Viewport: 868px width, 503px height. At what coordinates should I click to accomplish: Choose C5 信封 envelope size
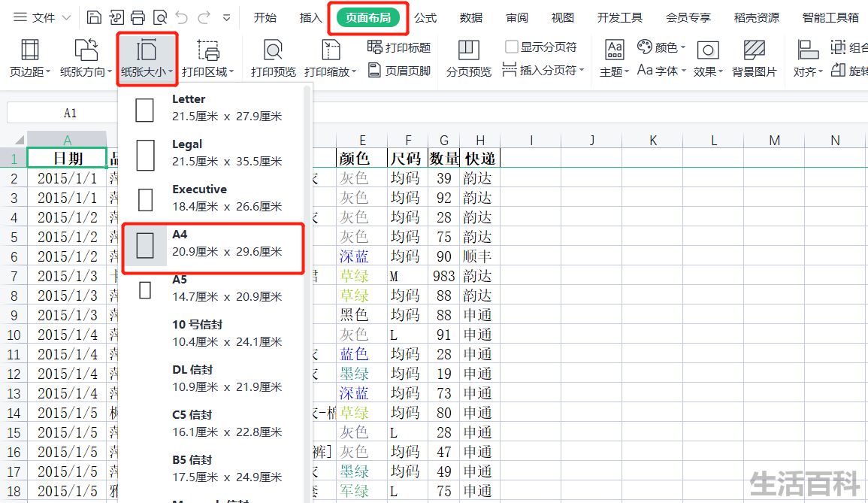213,423
